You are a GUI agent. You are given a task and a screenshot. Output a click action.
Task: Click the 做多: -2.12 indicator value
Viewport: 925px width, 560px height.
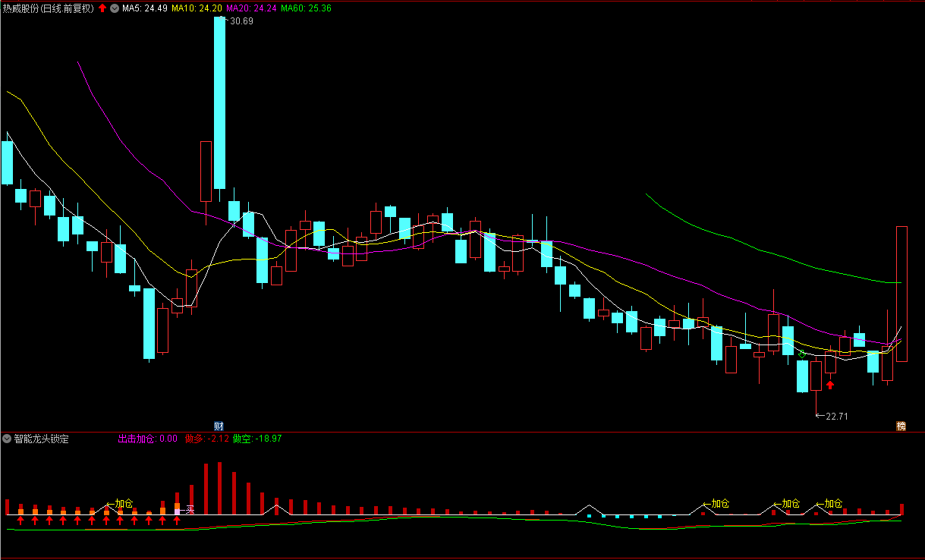206,439
